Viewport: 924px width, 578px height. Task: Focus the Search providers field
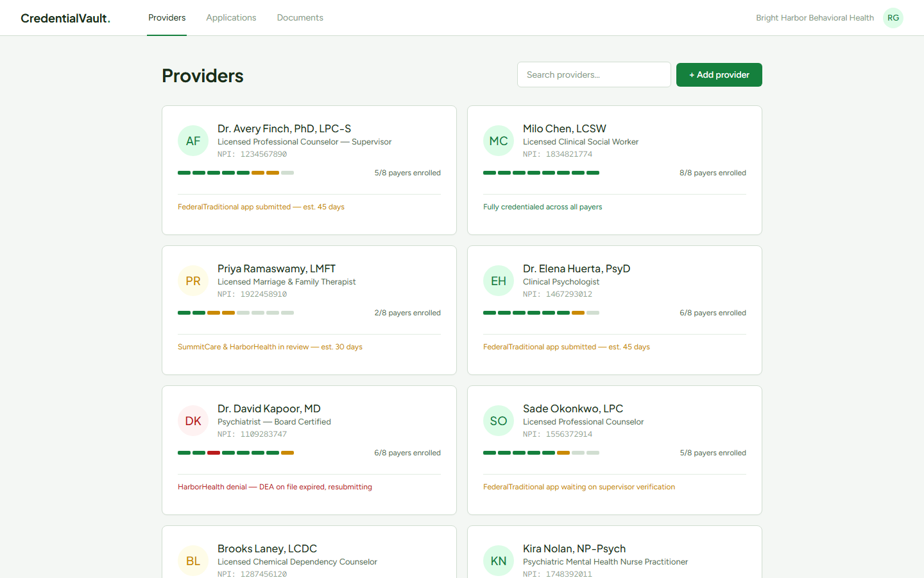click(x=594, y=74)
